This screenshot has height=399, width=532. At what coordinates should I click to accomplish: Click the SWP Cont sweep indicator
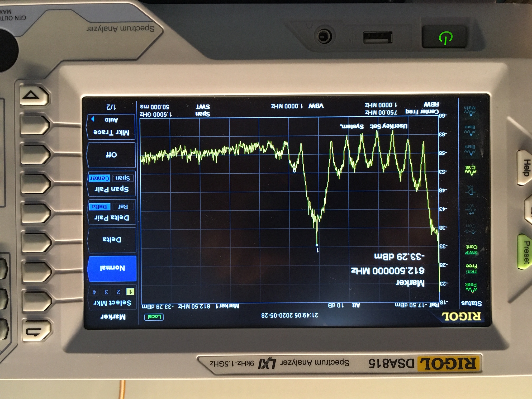471,249
